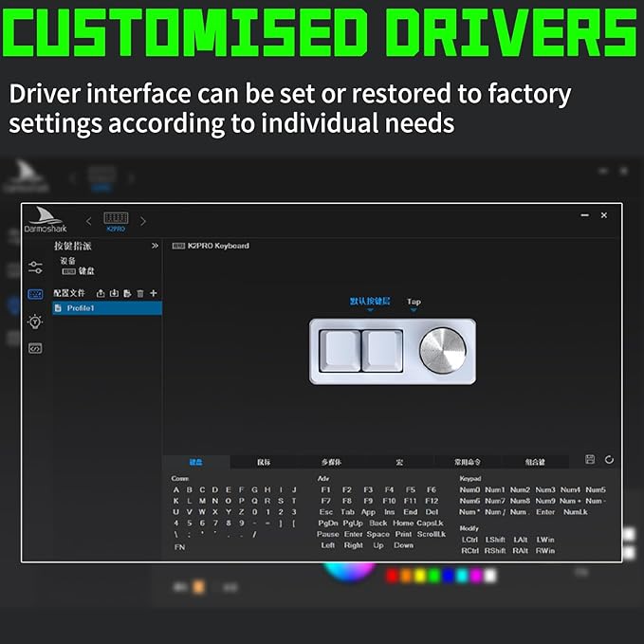Image resolution: width=644 pixels, height=644 pixels.
Task: Open the lighting bulb icon in sidebar
Action: tap(35, 322)
